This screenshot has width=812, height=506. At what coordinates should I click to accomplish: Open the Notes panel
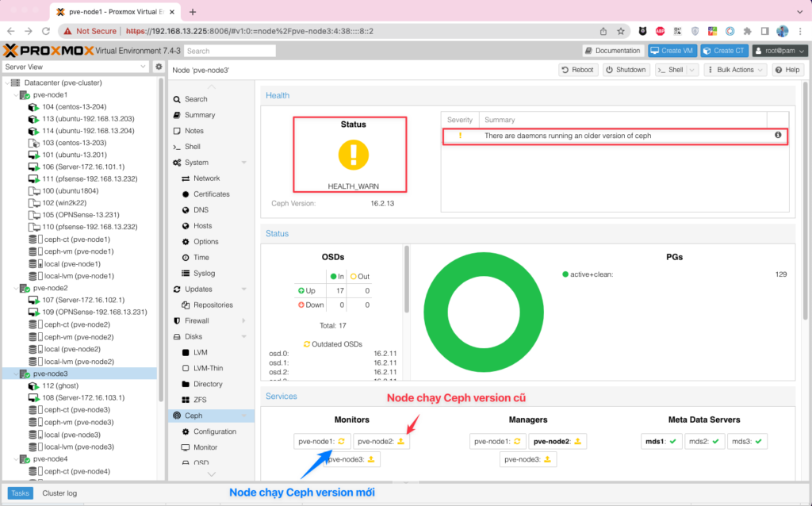point(194,131)
